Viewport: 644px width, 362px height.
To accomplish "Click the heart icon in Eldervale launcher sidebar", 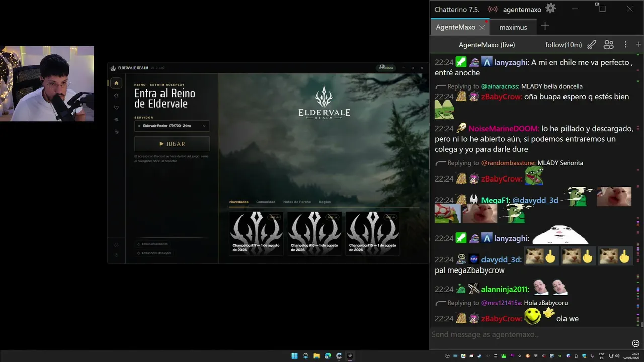I will pos(116,108).
